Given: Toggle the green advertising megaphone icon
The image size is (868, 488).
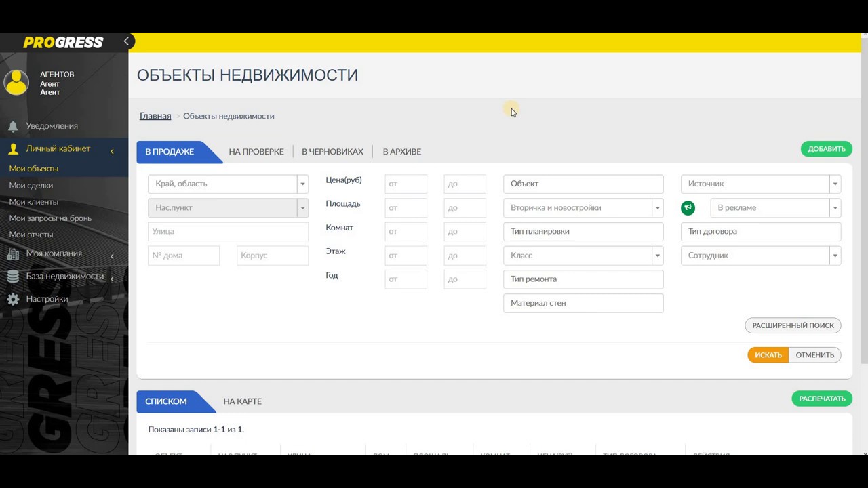Looking at the screenshot, I should (688, 208).
